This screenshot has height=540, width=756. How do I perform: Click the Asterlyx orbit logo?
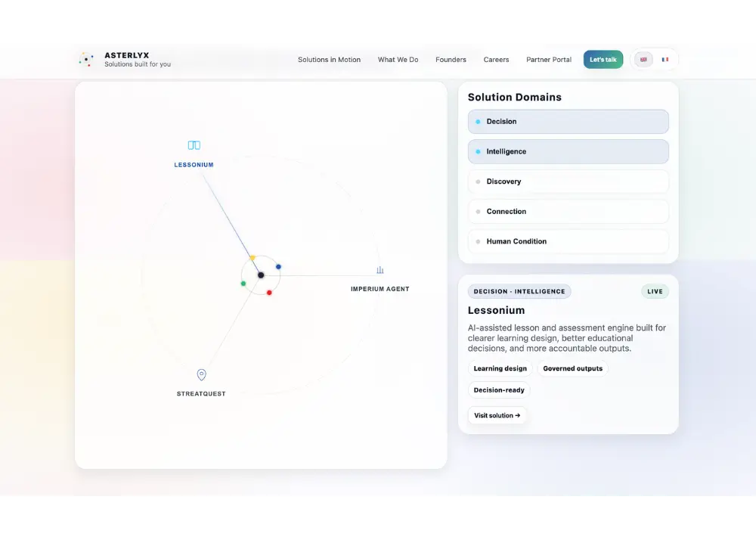[x=86, y=59]
